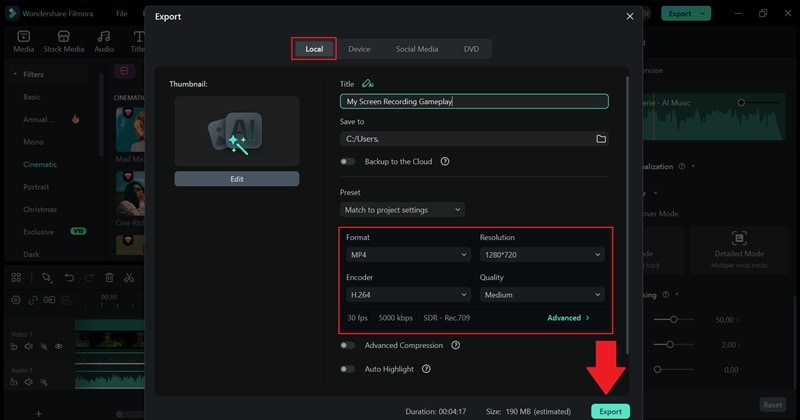Screen dimensions: 800x420
Task: Open the Preset dropdown
Action: [403, 210]
